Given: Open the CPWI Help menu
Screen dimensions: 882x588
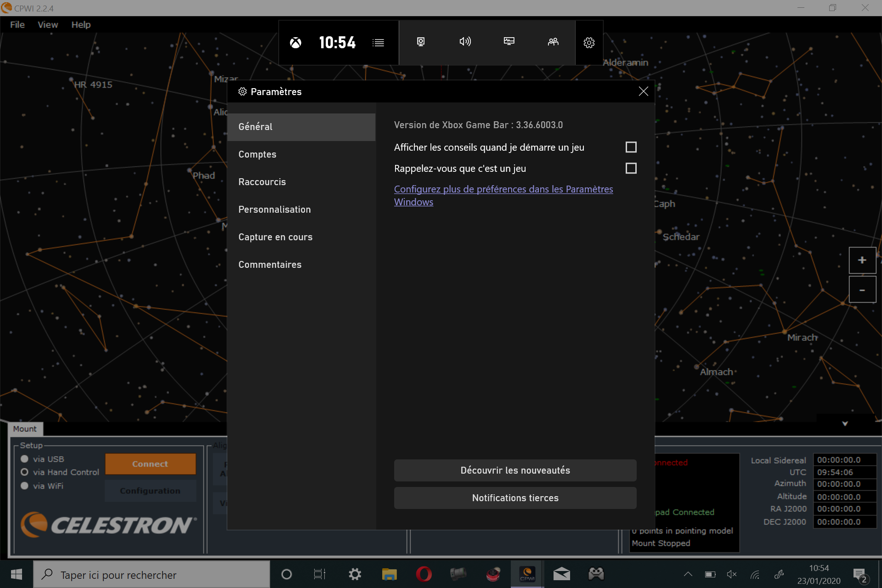Looking at the screenshot, I should pos(81,25).
